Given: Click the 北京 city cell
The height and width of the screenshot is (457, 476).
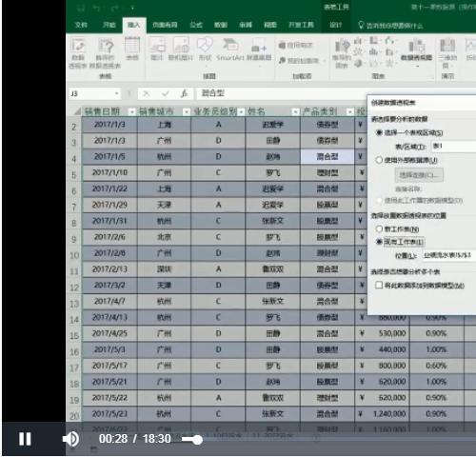Looking at the screenshot, I should point(164,237).
